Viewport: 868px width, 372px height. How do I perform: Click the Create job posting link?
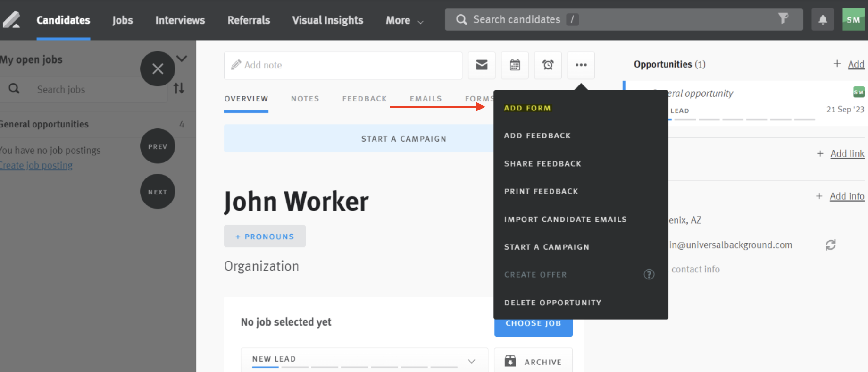point(36,166)
